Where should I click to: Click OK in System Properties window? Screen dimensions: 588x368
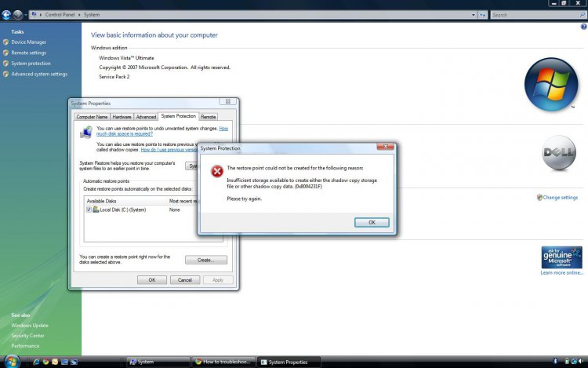click(x=152, y=280)
